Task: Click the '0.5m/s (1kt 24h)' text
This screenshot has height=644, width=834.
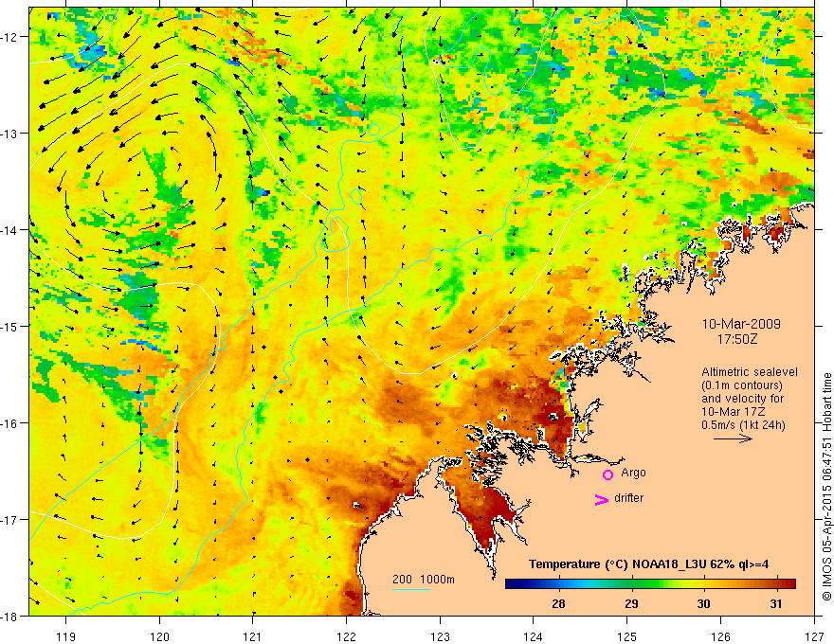Action: click(743, 425)
